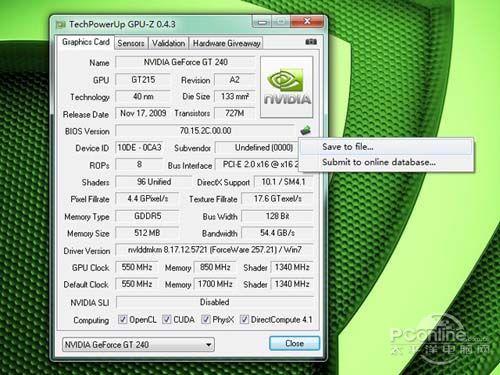The height and width of the screenshot is (375, 500).
Task: Click the Subvendor value Undefined (0000)
Action: click(257, 147)
